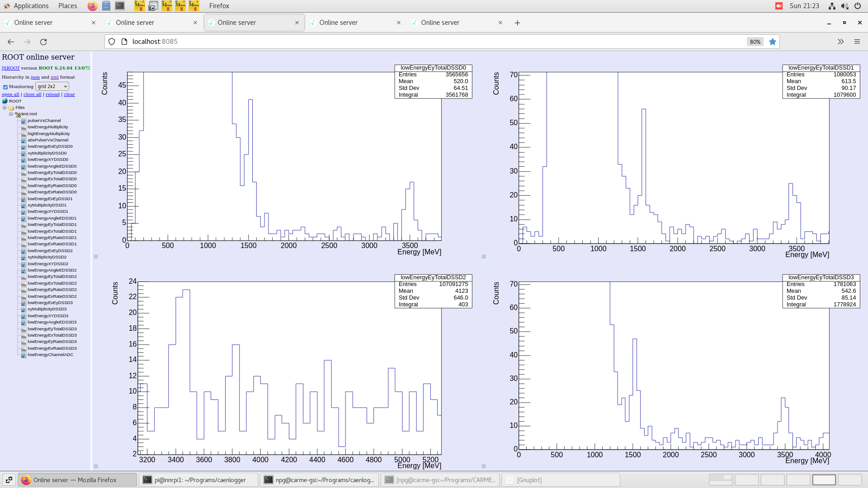Uncheck the Monitoring checkbox
This screenshot has width=868, height=488.
pyautogui.click(x=5, y=87)
